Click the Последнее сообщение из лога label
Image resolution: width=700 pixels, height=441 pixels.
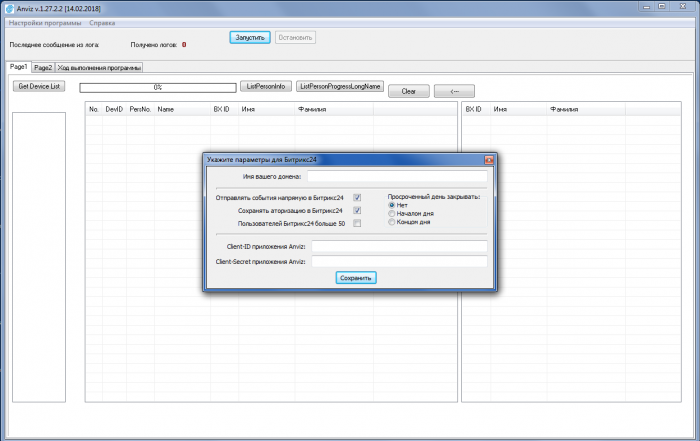pyautogui.click(x=54, y=45)
